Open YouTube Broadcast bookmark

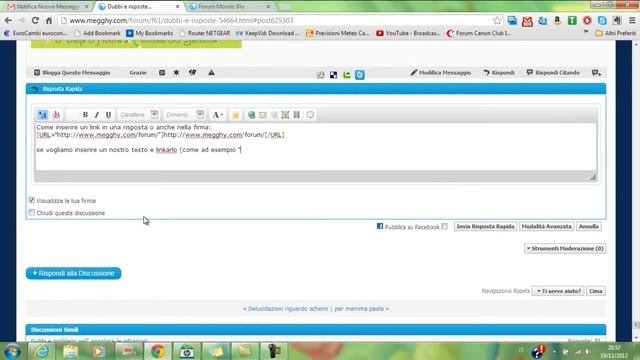click(x=408, y=33)
